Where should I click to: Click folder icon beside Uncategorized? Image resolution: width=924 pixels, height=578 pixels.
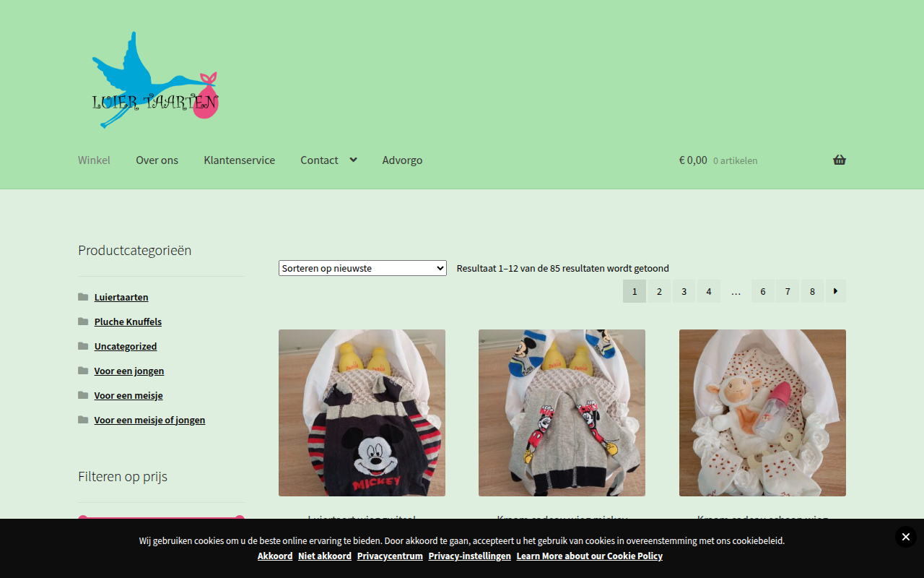[83, 346]
